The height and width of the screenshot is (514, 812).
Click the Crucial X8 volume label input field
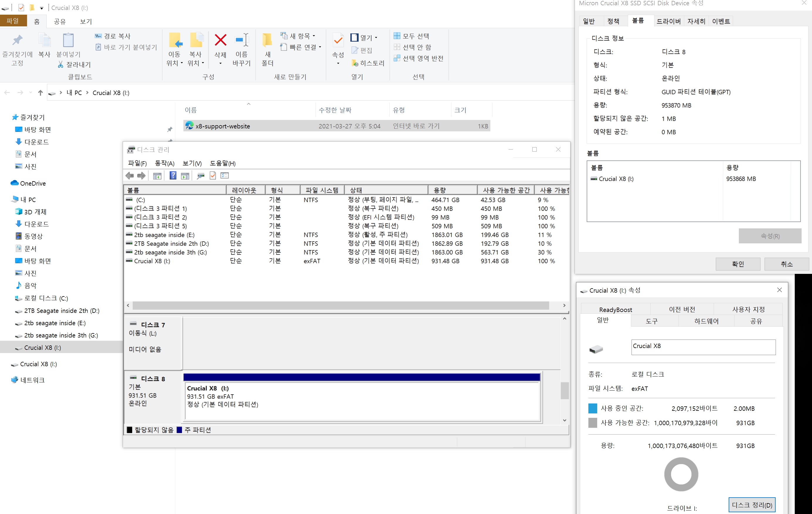(x=703, y=347)
